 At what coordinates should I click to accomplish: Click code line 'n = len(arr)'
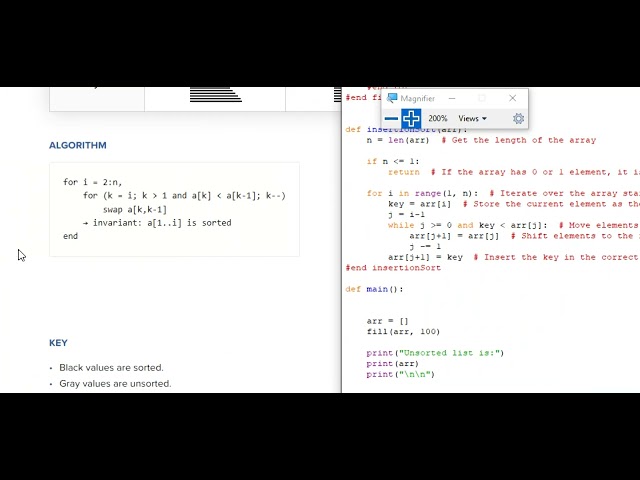[398, 140]
